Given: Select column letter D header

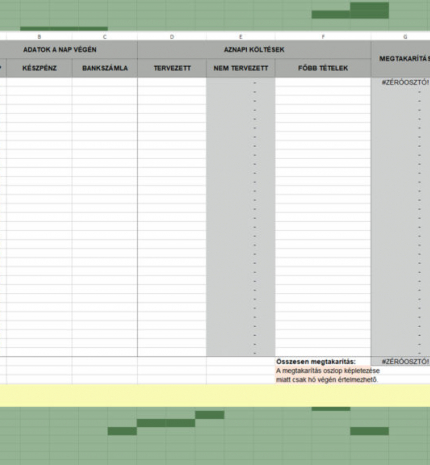Looking at the screenshot, I should (172, 37).
